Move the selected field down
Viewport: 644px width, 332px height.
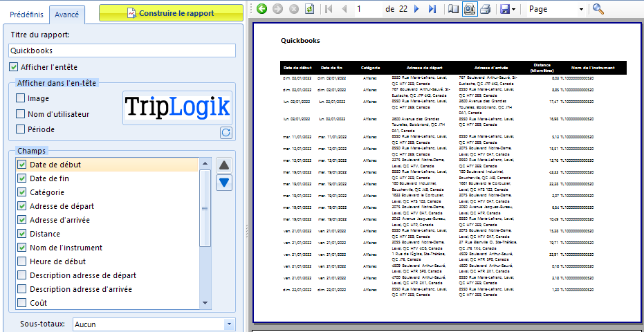(224, 183)
